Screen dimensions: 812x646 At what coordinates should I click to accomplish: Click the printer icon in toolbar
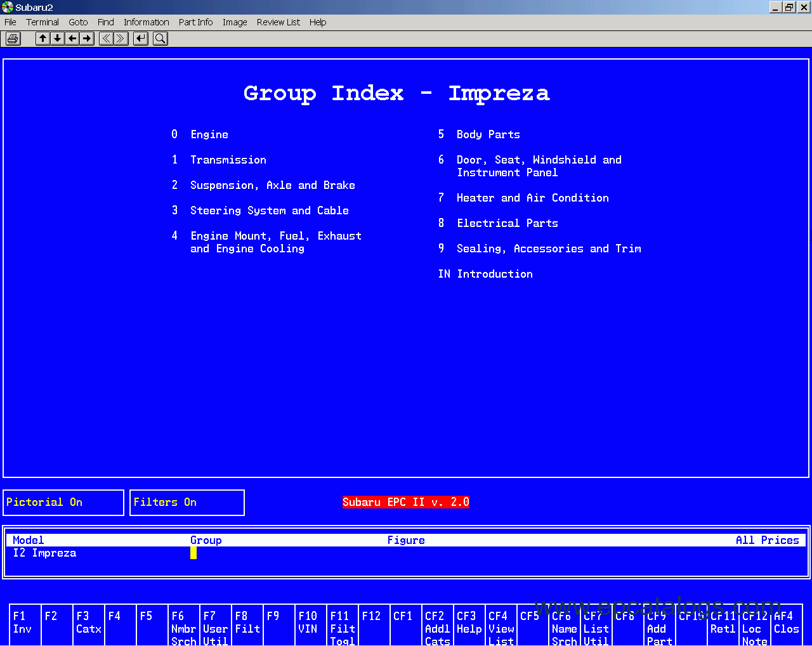[13, 39]
